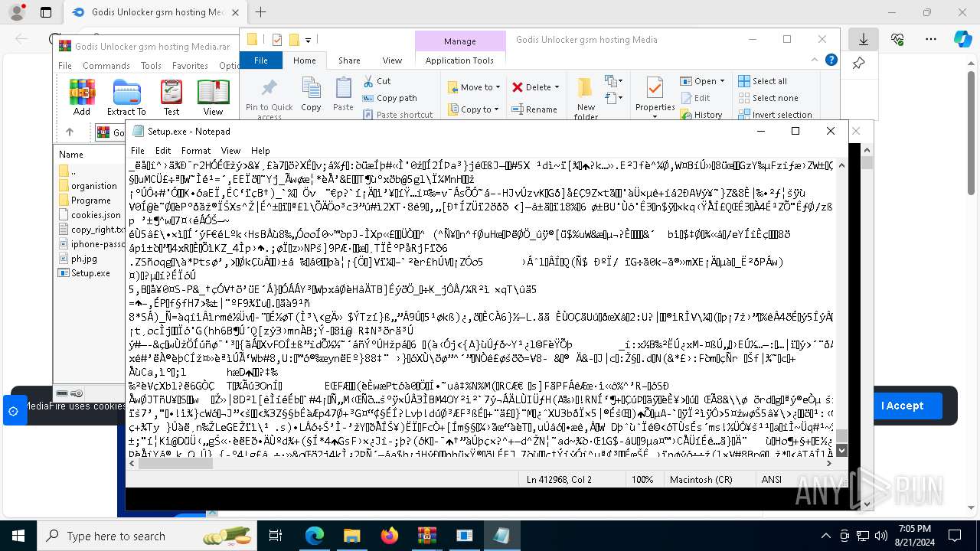
Task: Open Notepad File menu
Action: click(138, 151)
